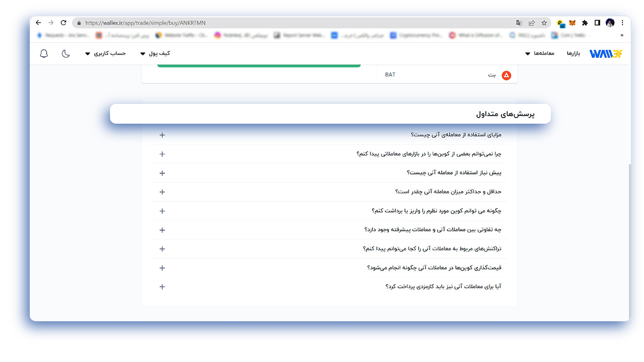Click the share page icon in the address bar
644x362 pixels.
[x=531, y=23]
